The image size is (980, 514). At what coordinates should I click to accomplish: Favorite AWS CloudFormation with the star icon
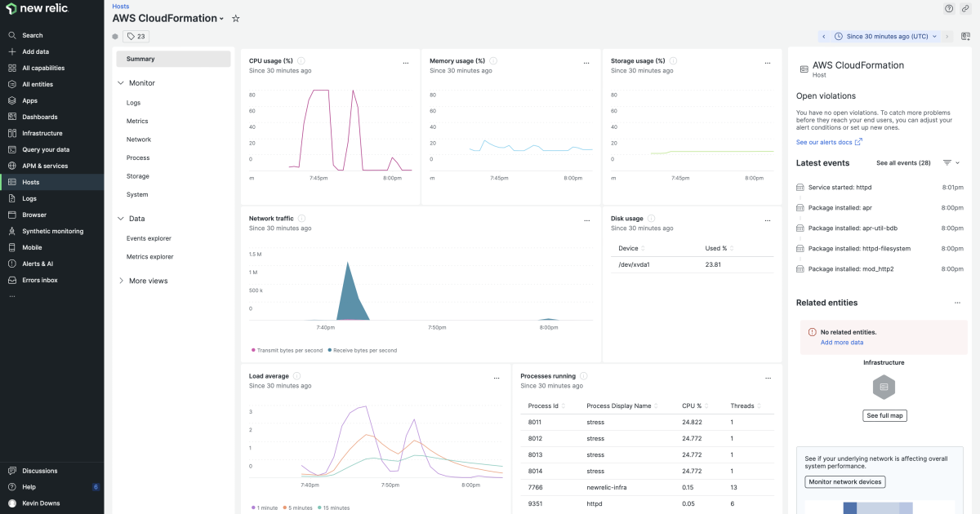pos(236,18)
